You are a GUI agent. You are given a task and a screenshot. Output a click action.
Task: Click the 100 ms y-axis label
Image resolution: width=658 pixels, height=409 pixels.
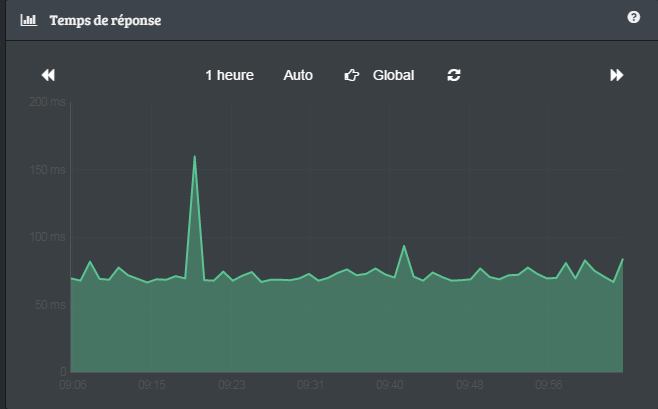(47, 237)
